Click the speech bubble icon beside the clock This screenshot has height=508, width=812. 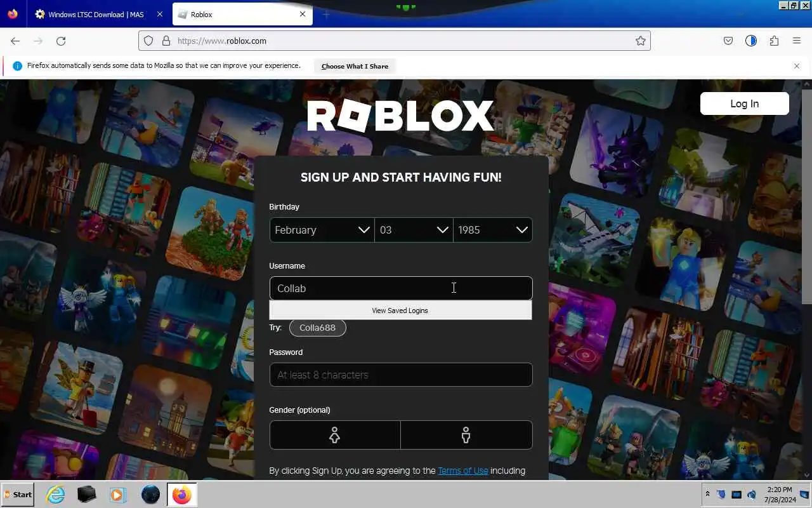coord(804,495)
